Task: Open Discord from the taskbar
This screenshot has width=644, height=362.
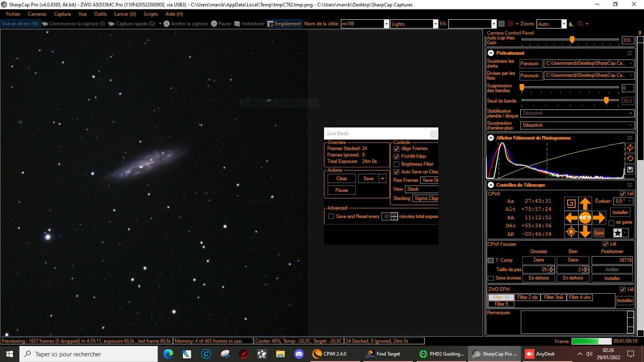Action: [x=299, y=354]
